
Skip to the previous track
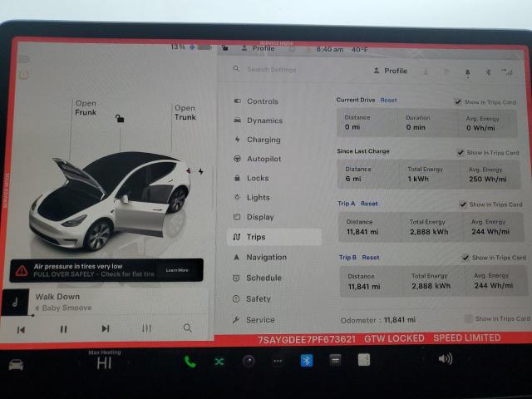[21, 329]
